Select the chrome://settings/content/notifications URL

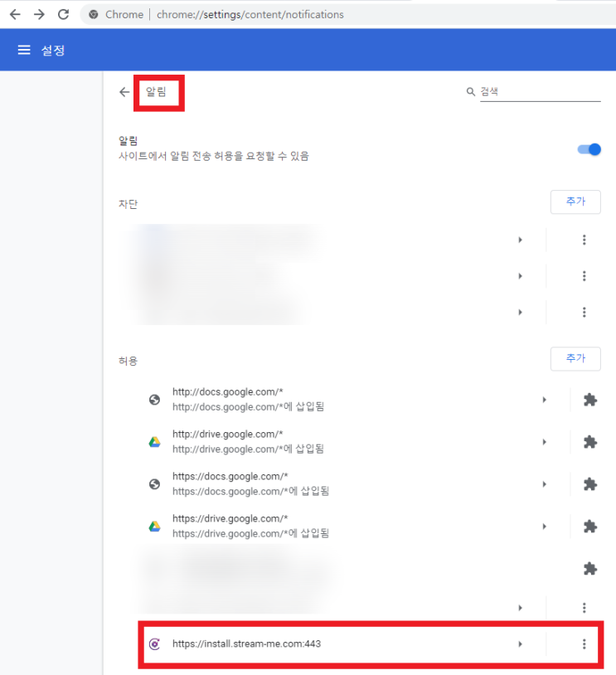pos(250,15)
